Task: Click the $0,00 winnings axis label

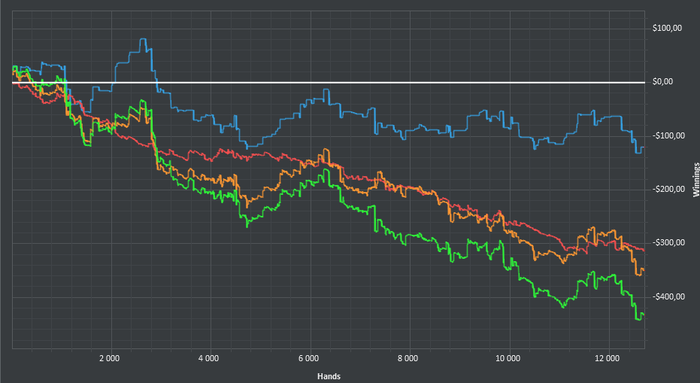Action: click(x=662, y=82)
